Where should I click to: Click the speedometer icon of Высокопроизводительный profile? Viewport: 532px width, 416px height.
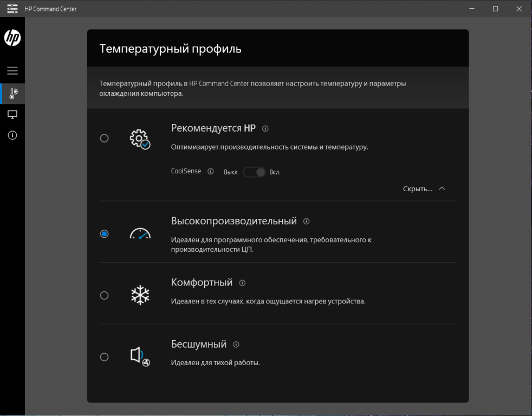[x=140, y=233]
